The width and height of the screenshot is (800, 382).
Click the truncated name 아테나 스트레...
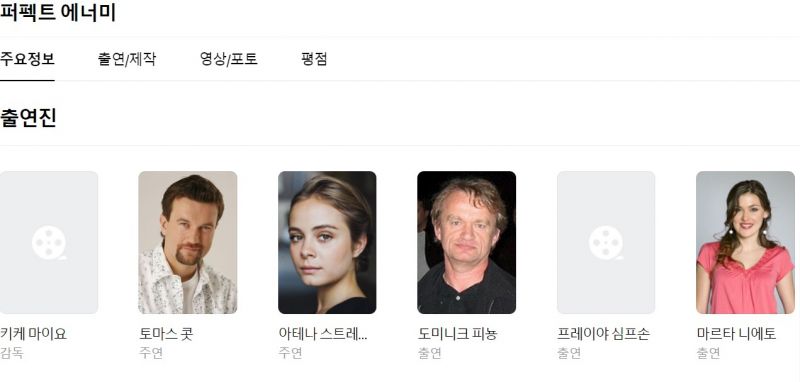323,334
